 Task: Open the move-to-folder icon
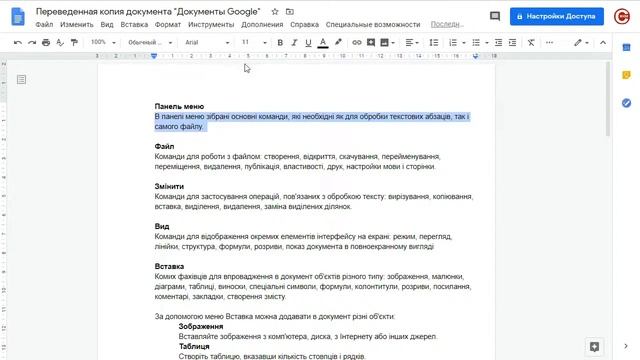pyautogui.click(x=289, y=12)
